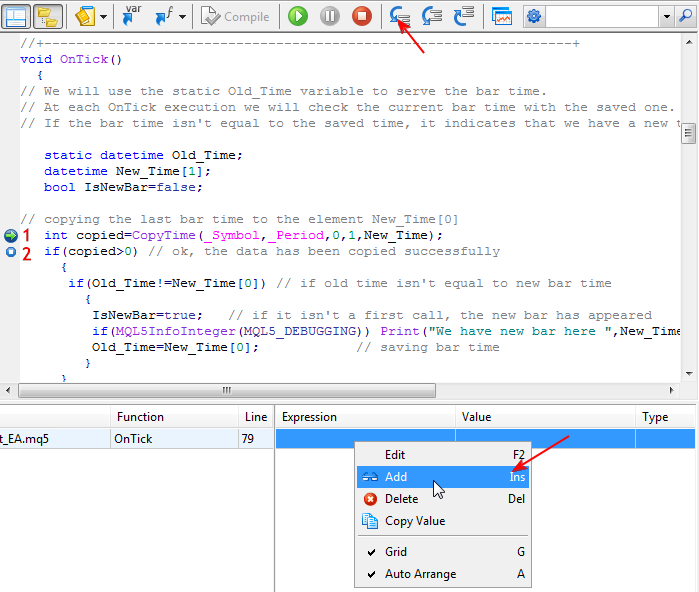Click the Type column header
699x592 pixels.
(x=666, y=417)
